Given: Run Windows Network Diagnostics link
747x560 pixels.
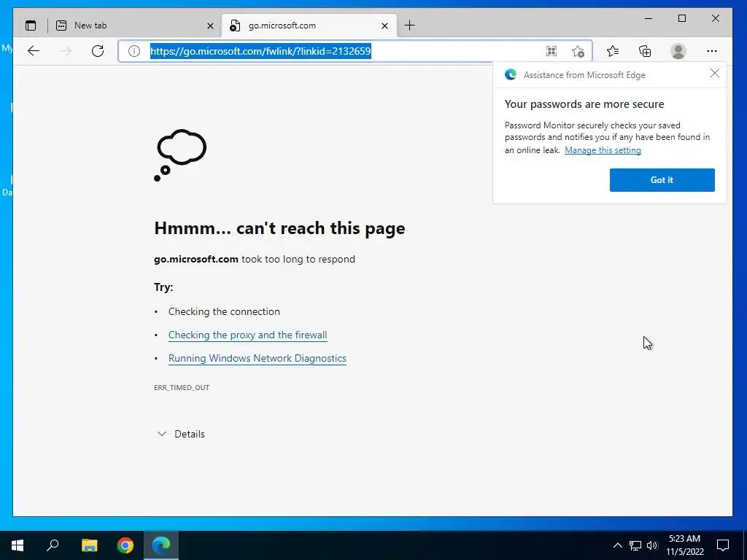Looking at the screenshot, I should click(258, 358).
